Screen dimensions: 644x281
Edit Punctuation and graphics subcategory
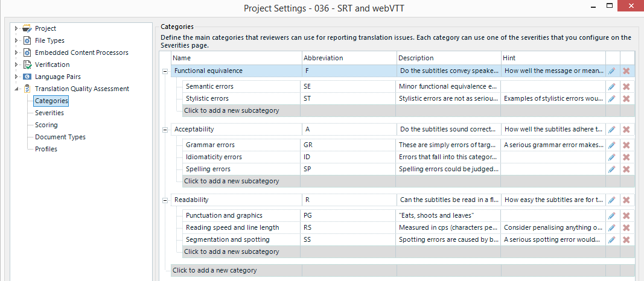pyautogui.click(x=612, y=215)
